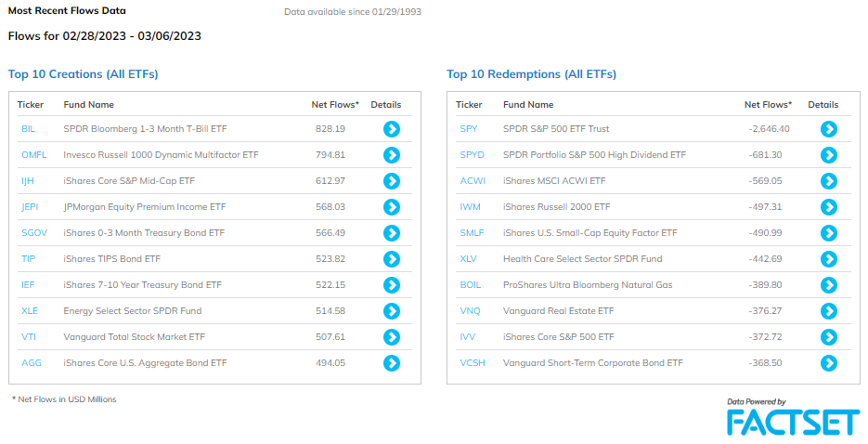This screenshot has height=444, width=868.
Task: Open details arrow for IWM row
Action: click(829, 207)
